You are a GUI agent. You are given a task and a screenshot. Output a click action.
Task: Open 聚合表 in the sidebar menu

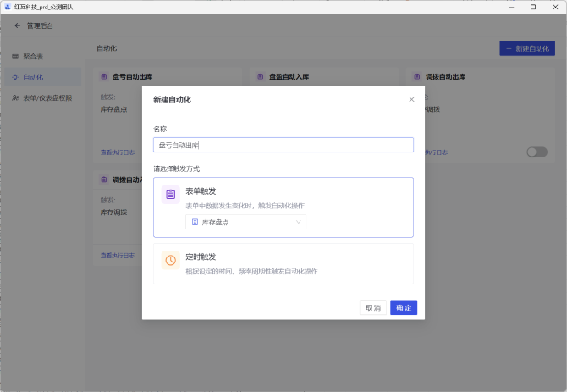click(x=33, y=56)
